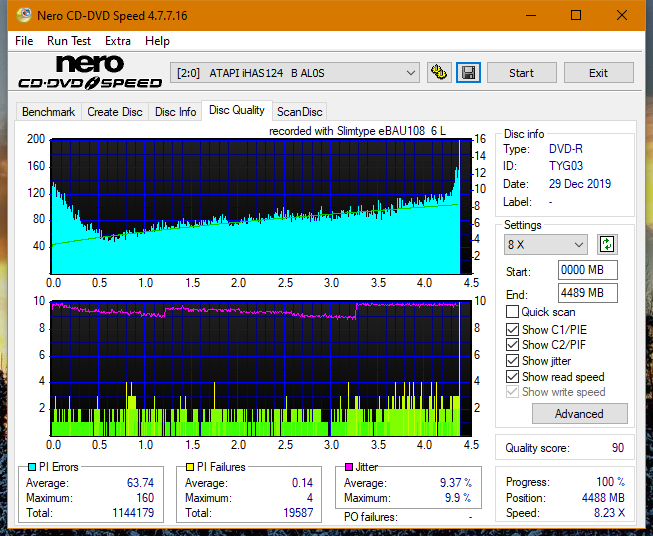Click the DVD-R disc type text

point(566,149)
